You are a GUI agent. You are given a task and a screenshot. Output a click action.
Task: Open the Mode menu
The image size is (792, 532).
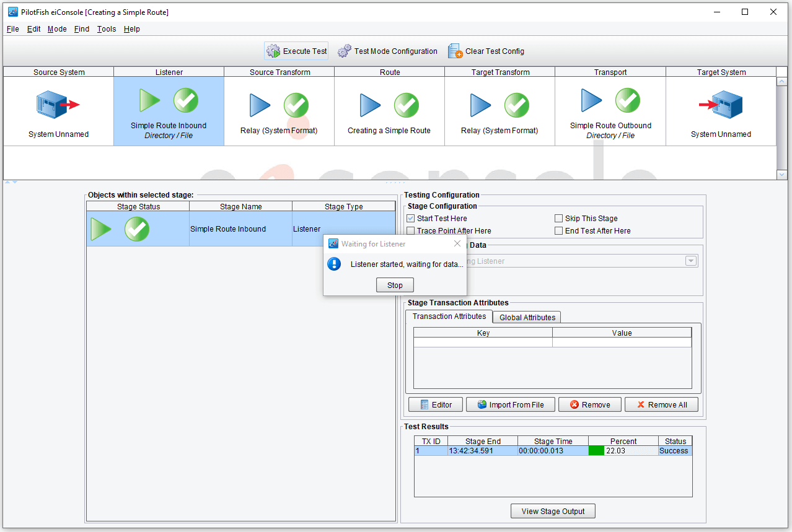tap(57, 29)
